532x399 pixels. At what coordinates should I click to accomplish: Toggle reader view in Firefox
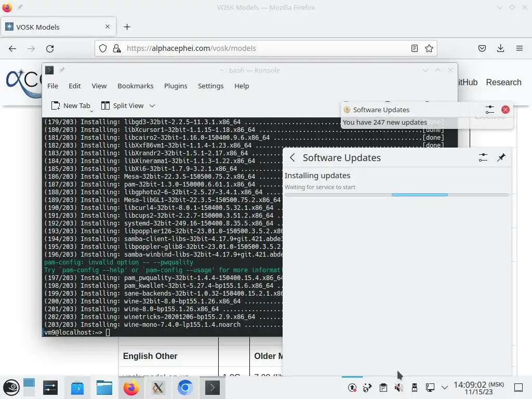click(x=414, y=48)
